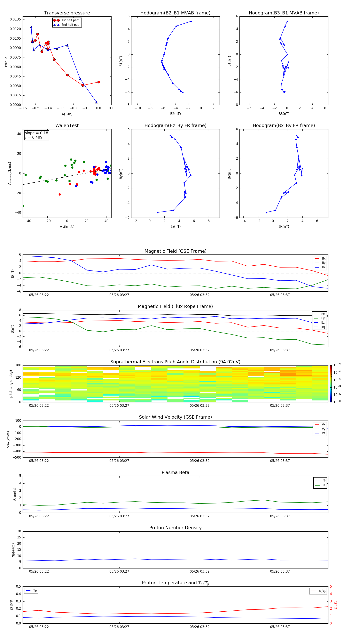Viewport: 351px width, 644px height.
Task: Click the '05/26 03:27' tick under pitch angle panel
Action: 119,406
